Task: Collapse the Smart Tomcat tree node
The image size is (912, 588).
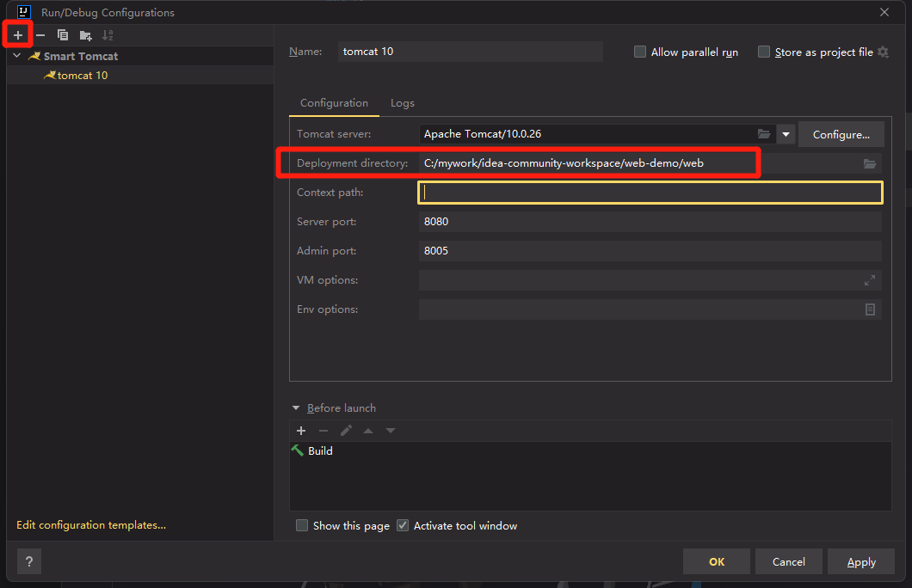Action: pyautogui.click(x=17, y=56)
